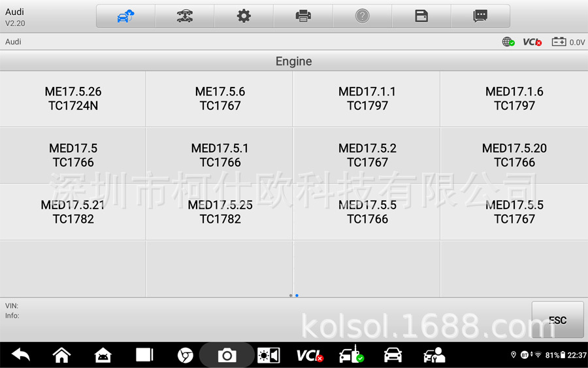The height and width of the screenshot is (368, 588).
Task: Click the printer icon
Action: coord(303,16)
